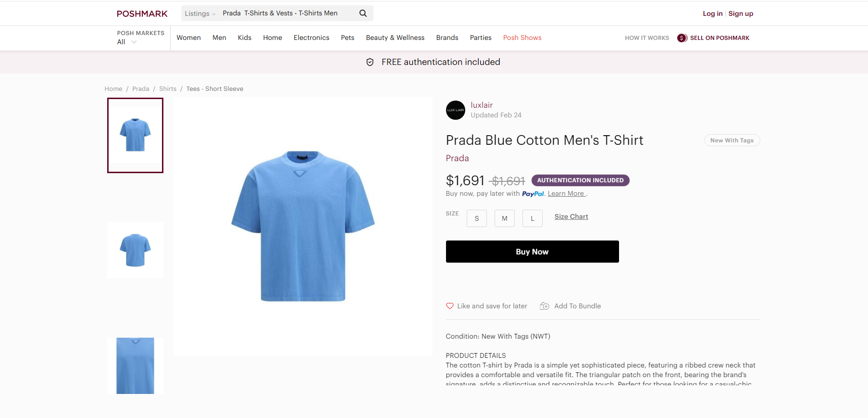Select size M
Image resolution: width=868 pixels, height=418 pixels.
point(504,218)
